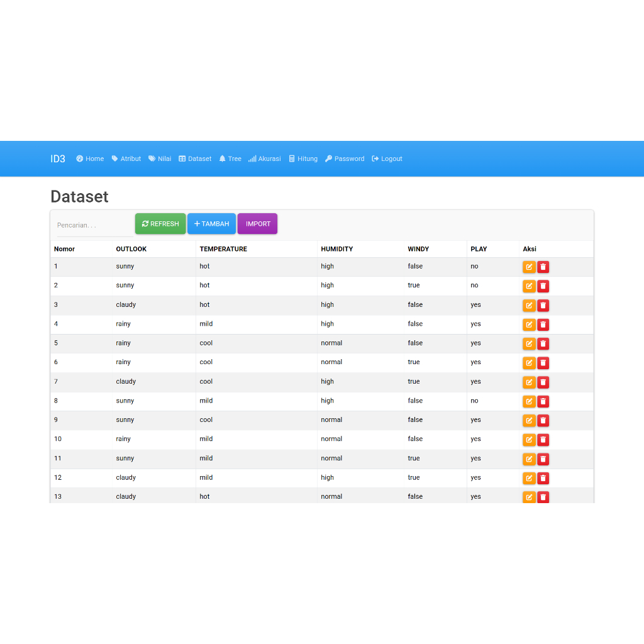Viewport: 644px width, 644px height.
Task: Remove row 4 via trash icon
Action: (543, 325)
